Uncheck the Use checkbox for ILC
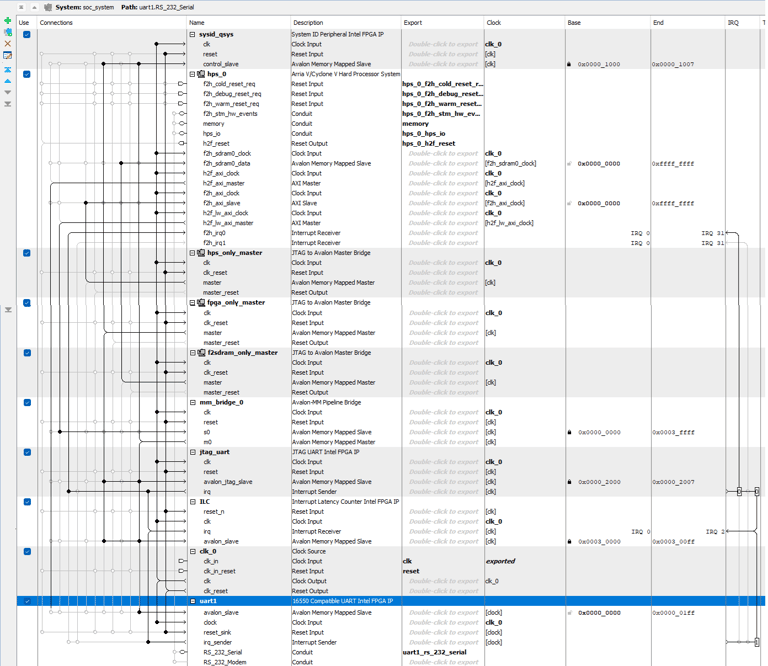768x666 pixels. (27, 502)
